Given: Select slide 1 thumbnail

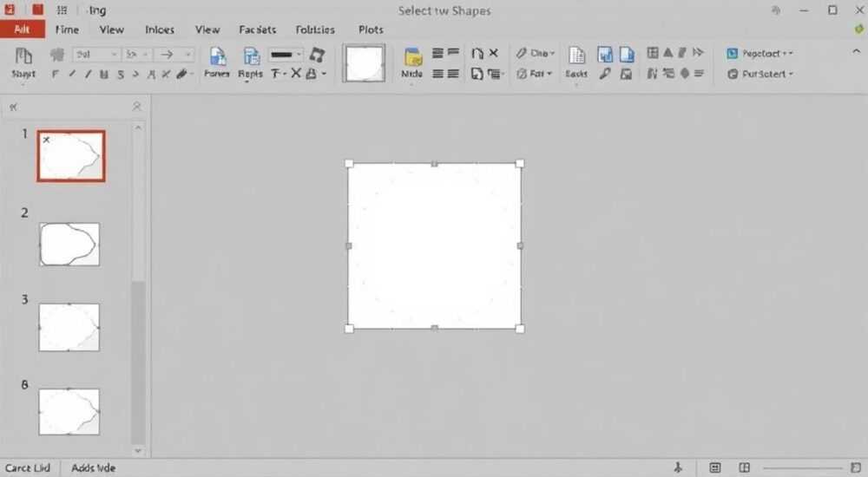Looking at the screenshot, I should click(71, 156).
